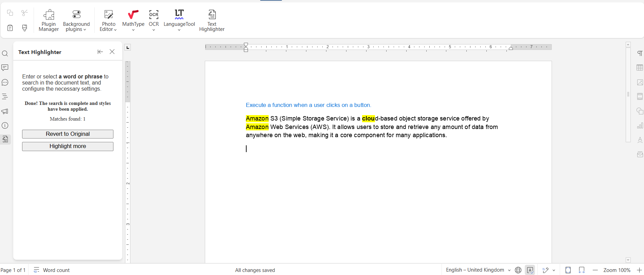
Task: Close the Text Highlighter panel
Action: (x=112, y=52)
